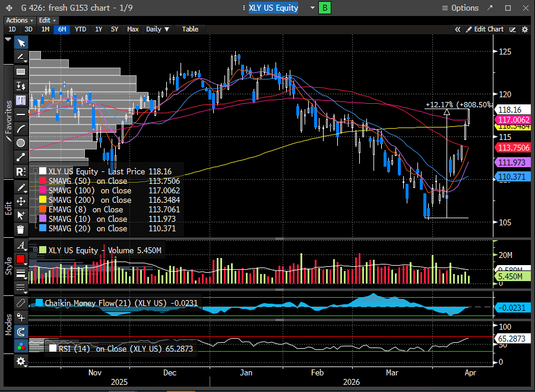
Task: Open chart settings gear icon
Action: tap(525, 30)
